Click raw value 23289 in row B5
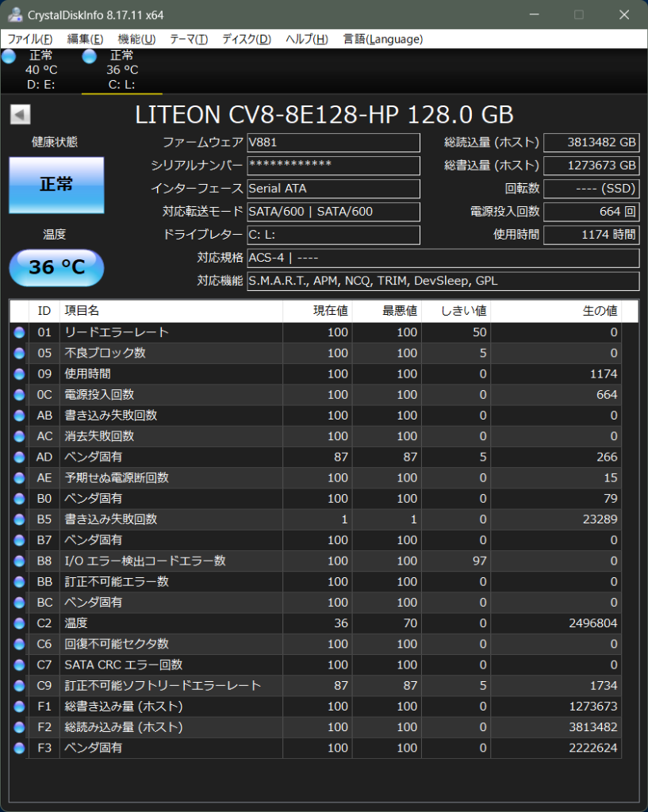 [x=600, y=519]
